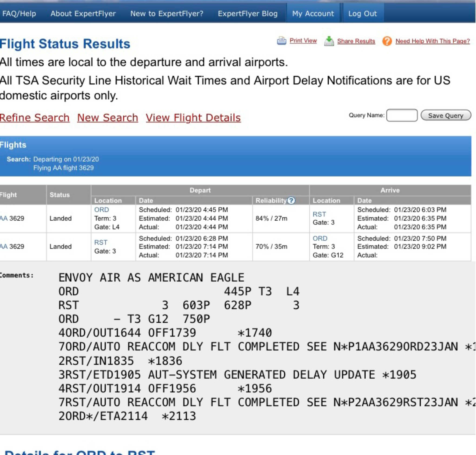Viewport: 476px width, 455px height.
Task: Click the Refine Search link
Action: click(35, 118)
